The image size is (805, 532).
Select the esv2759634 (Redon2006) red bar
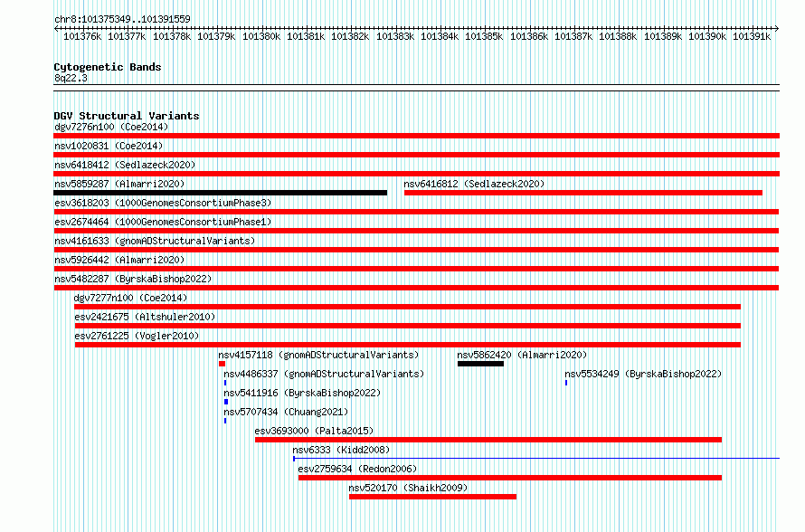(510, 478)
